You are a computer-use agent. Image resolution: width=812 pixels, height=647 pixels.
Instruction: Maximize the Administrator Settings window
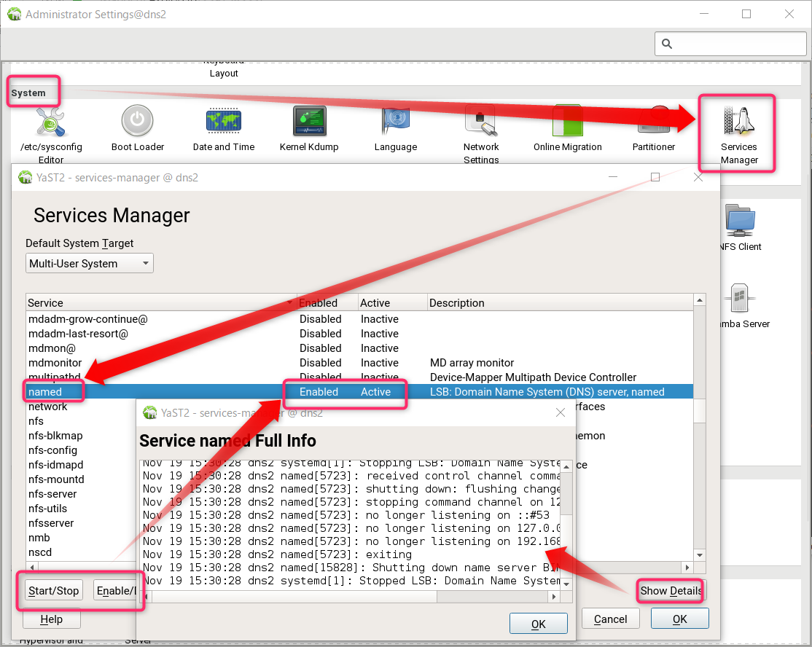(x=746, y=14)
